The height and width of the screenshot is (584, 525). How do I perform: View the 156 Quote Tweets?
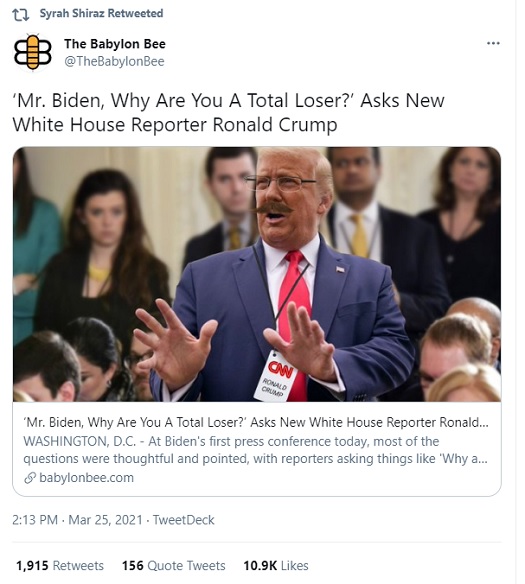point(174,566)
